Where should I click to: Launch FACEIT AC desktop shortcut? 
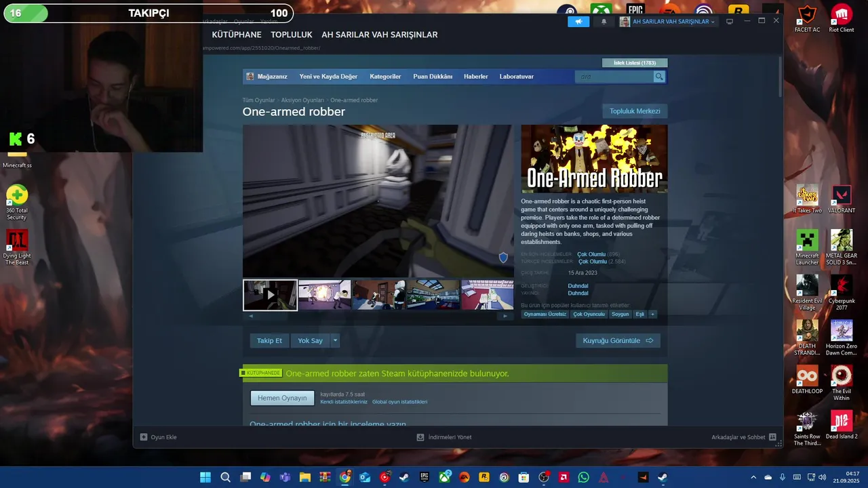pyautogui.click(x=807, y=19)
